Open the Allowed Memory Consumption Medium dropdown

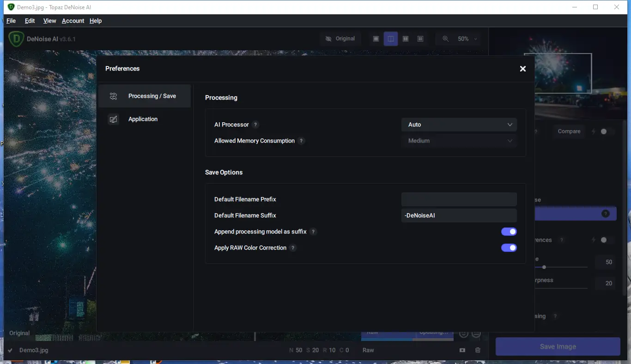pyautogui.click(x=459, y=141)
